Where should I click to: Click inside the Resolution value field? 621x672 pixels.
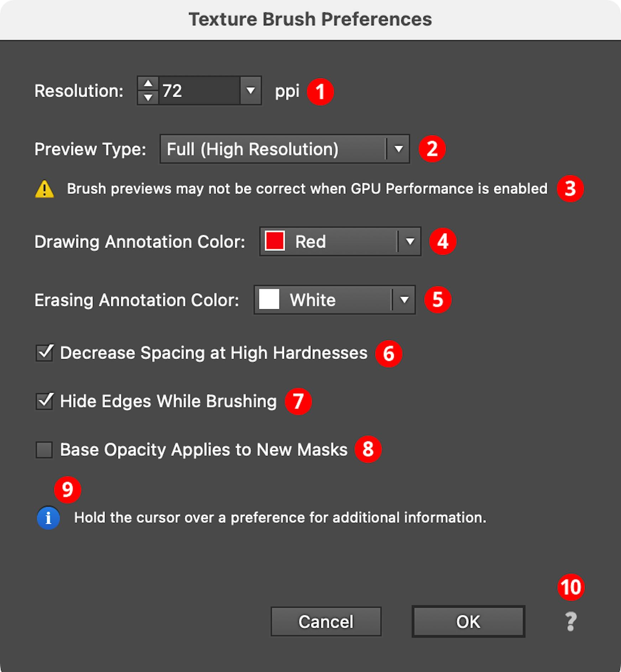[x=199, y=90]
